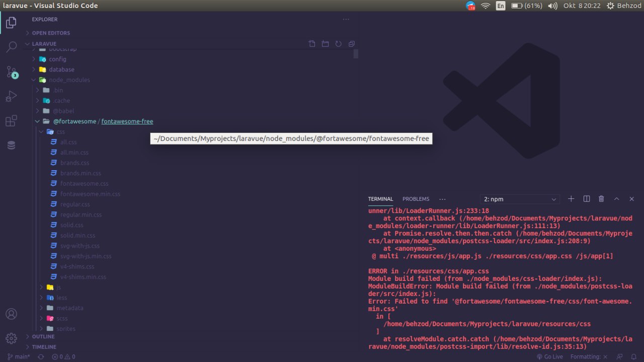644x362 pixels.
Task: Open the Extensions view
Action: click(x=11, y=121)
